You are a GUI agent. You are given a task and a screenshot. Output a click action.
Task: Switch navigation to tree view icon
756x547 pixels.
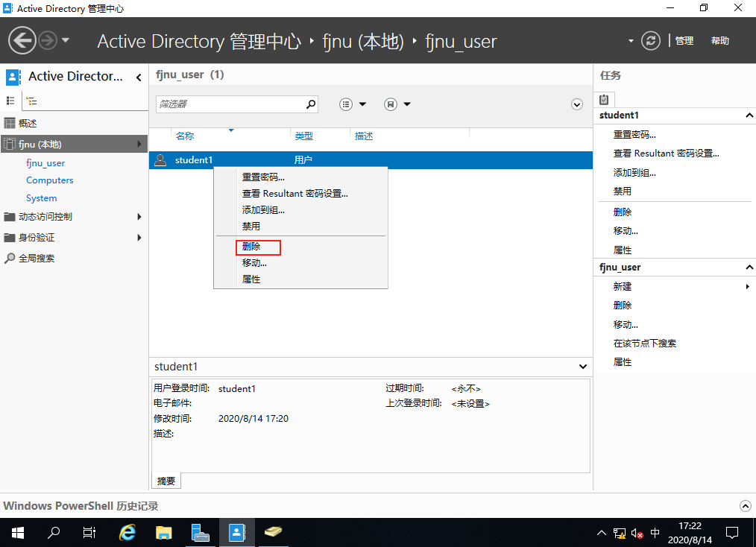coord(32,101)
